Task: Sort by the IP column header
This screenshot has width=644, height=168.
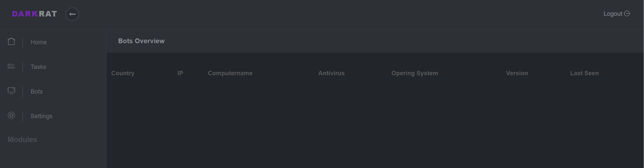Action: 180,73
